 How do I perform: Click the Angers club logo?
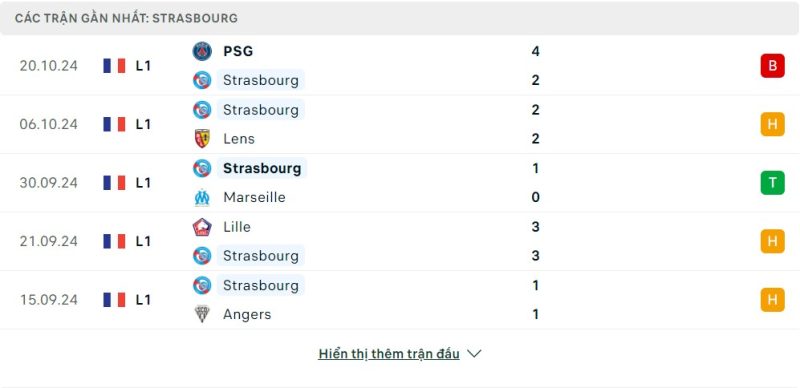click(202, 314)
